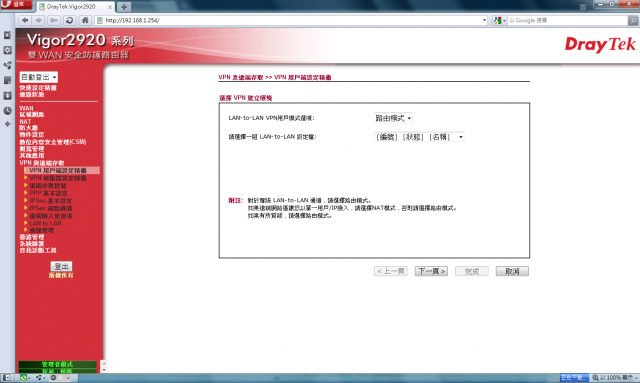Open the 其他應用 applications menu
Image resolution: width=640 pixels, height=383 pixels.
click(x=32, y=156)
